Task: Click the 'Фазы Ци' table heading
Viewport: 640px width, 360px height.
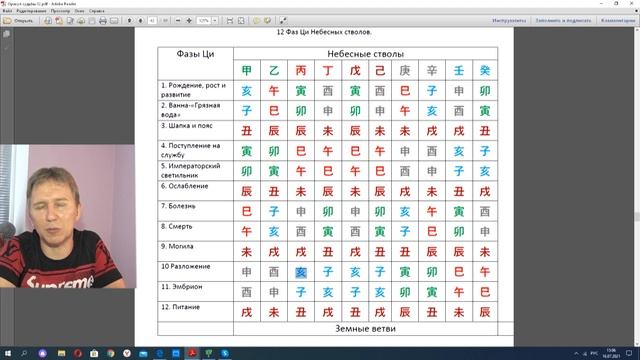Action: [195, 54]
